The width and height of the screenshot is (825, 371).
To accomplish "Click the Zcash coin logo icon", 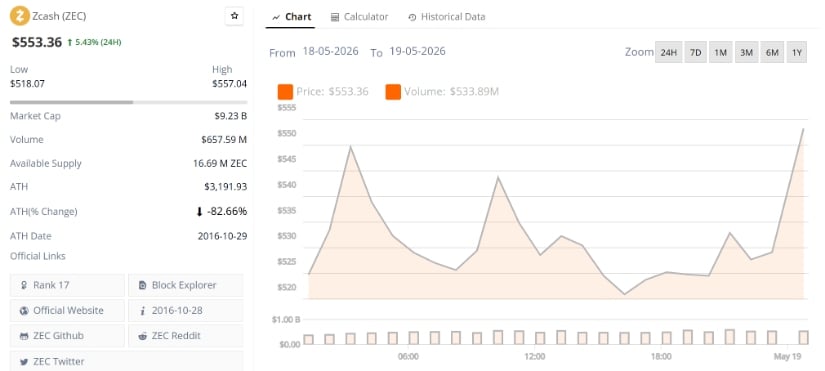I will (20, 16).
